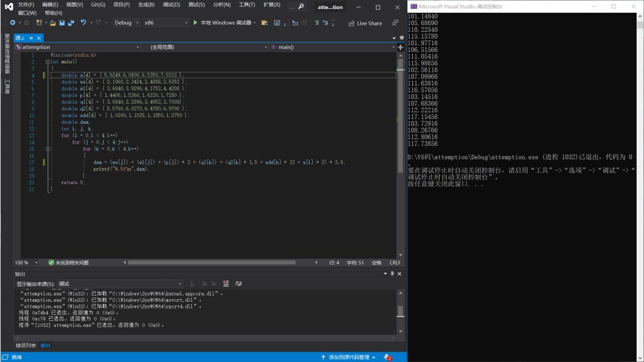
Task: Click the 空格 indentation indicator
Action: pyautogui.click(x=377, y=262)
